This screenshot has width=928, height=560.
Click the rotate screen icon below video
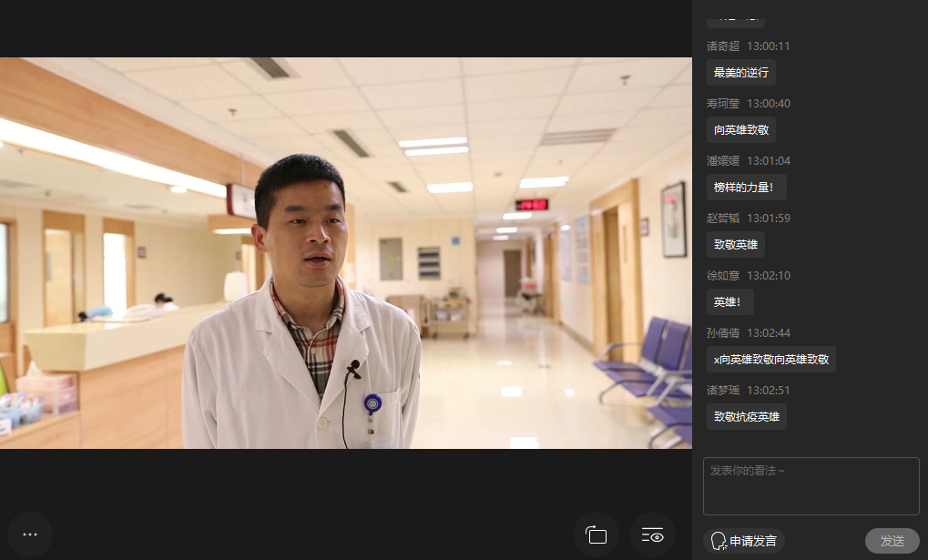coord(597,535)
